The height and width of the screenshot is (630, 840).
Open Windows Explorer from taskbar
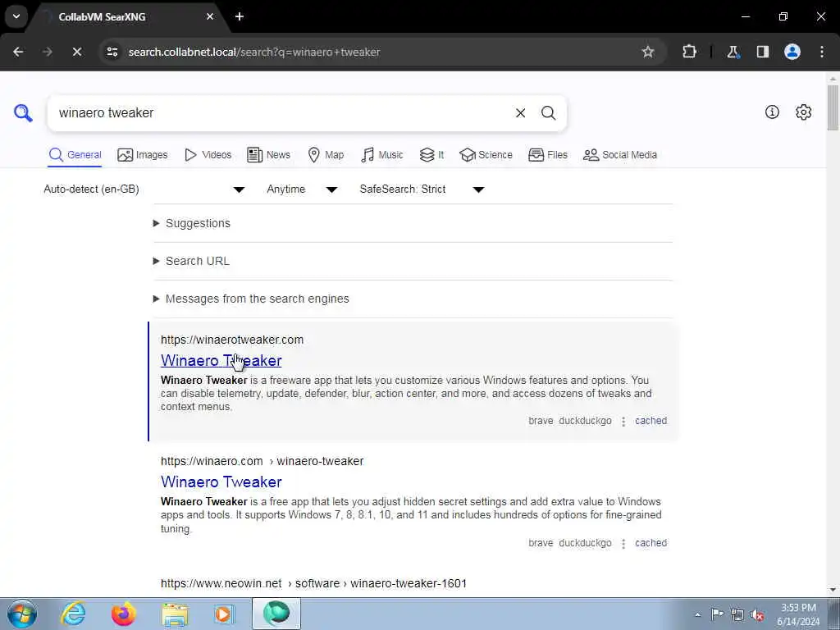point(175,614)
